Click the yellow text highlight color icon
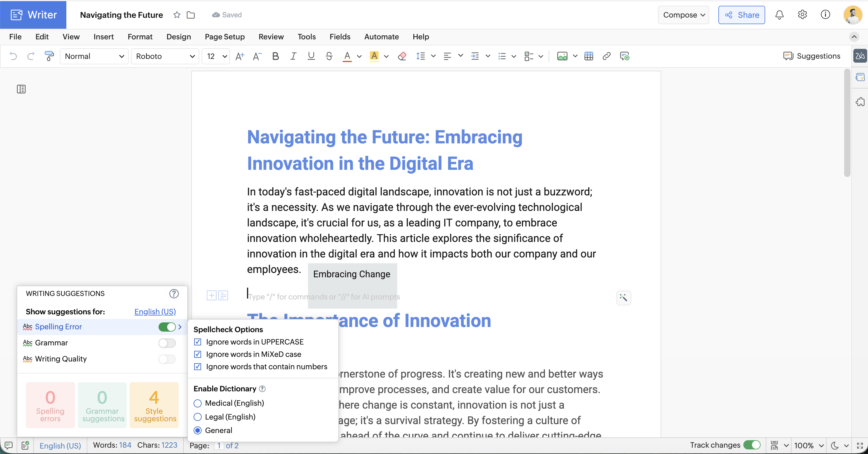The image size is (868, 454). point(374,56)
